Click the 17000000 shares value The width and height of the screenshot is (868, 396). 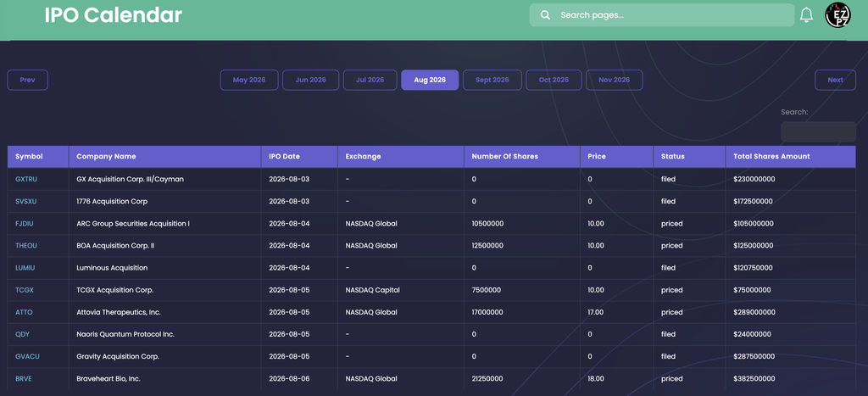[487, 312]
